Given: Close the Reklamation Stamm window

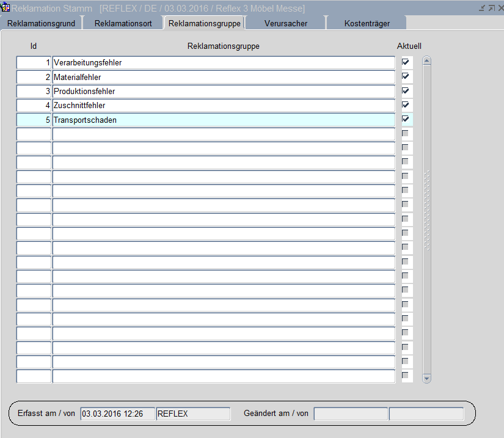Looking at the screenshot, I should (x=500, y=8).
